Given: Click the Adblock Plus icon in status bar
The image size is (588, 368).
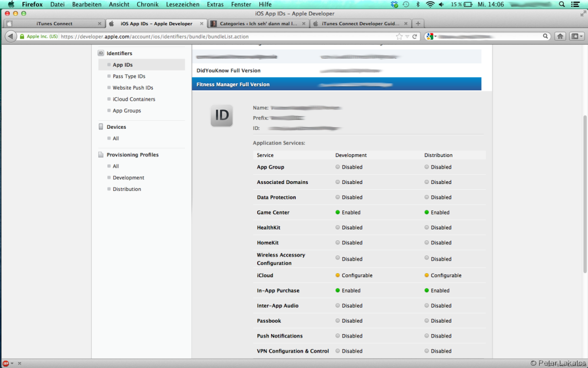Looking at the screenshot, I should [6, 363].
